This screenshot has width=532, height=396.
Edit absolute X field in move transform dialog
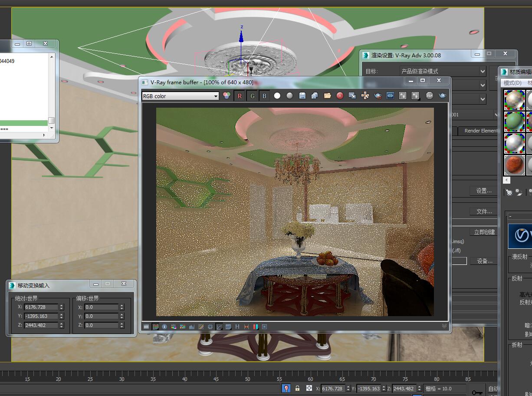(41, 307)
